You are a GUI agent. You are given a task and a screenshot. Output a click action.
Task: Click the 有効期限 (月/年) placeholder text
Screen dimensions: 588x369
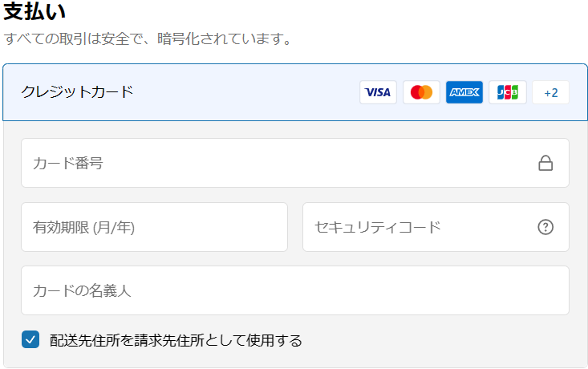click(x=83, y=227)
